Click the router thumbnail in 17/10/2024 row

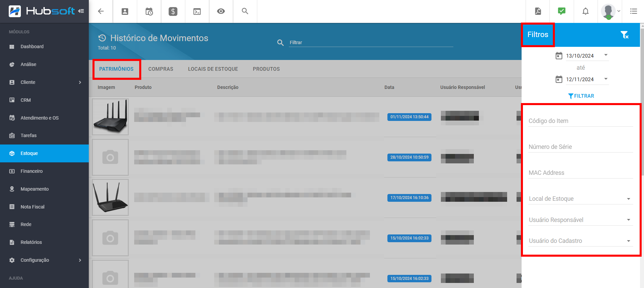[x=110, y=197]
